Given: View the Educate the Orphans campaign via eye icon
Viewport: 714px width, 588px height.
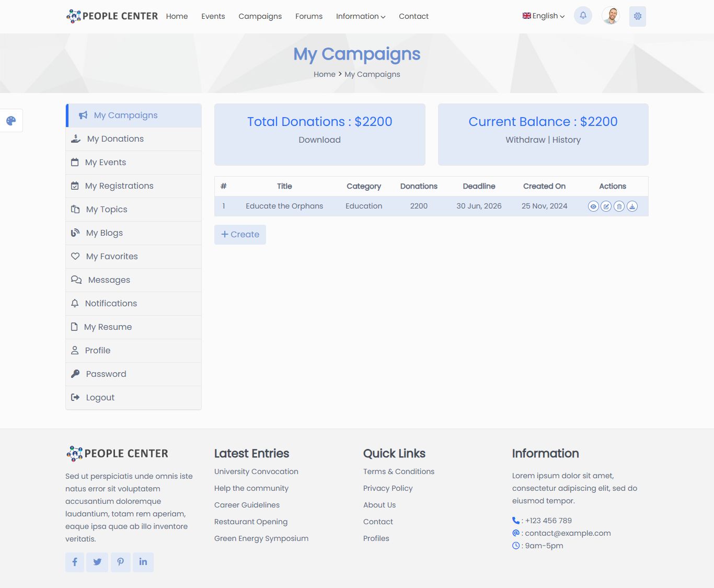Looking at the screenshot, I should click(593, 206).
